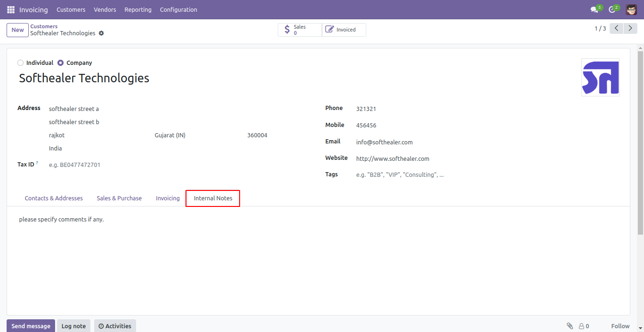The image size is (644, 332).
Task: Click the Customers breadcrumb link
Action: (44, 26)
